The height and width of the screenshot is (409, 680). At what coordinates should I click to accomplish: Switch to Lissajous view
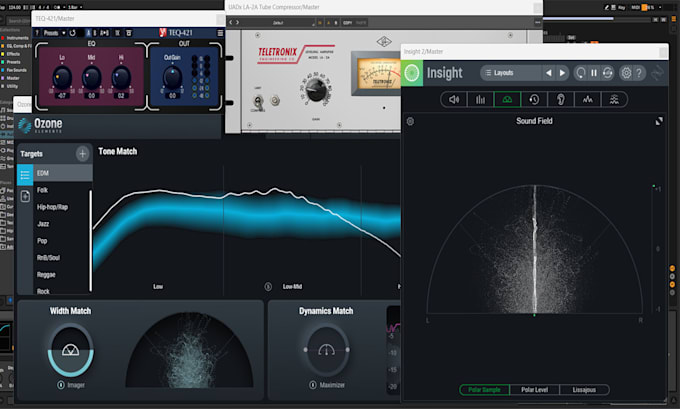584,389
